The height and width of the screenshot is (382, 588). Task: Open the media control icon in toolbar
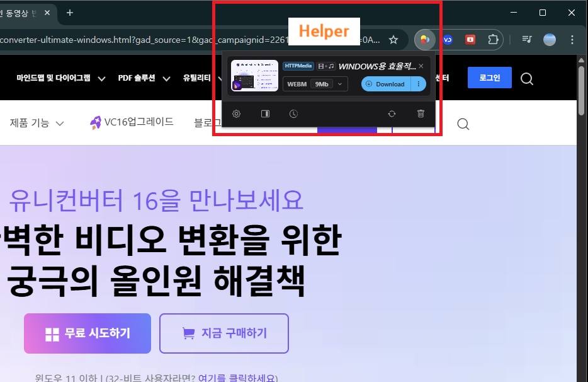(526, 39)
